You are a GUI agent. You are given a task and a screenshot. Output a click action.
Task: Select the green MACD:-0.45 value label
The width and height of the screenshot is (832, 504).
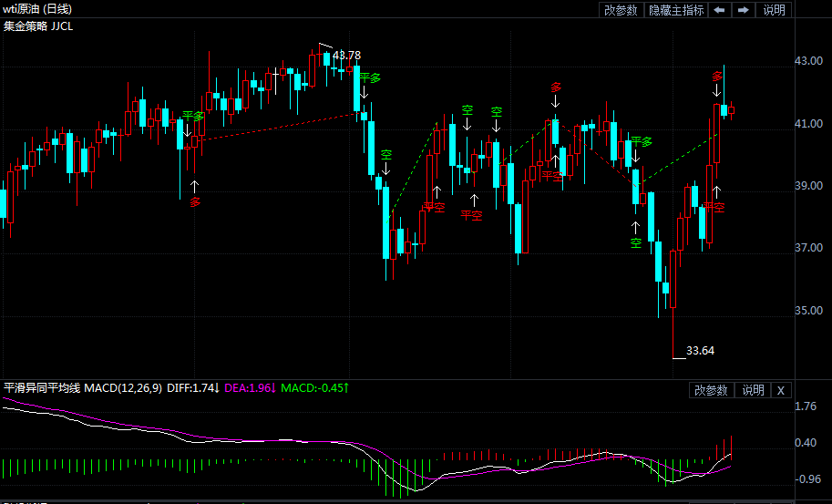coord(315,388)
